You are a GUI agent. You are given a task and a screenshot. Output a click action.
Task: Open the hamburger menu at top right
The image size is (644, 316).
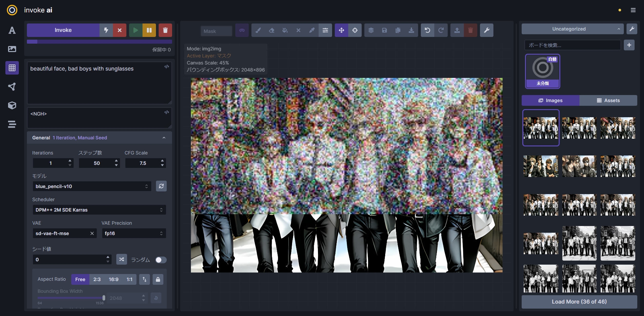(633, 10)
